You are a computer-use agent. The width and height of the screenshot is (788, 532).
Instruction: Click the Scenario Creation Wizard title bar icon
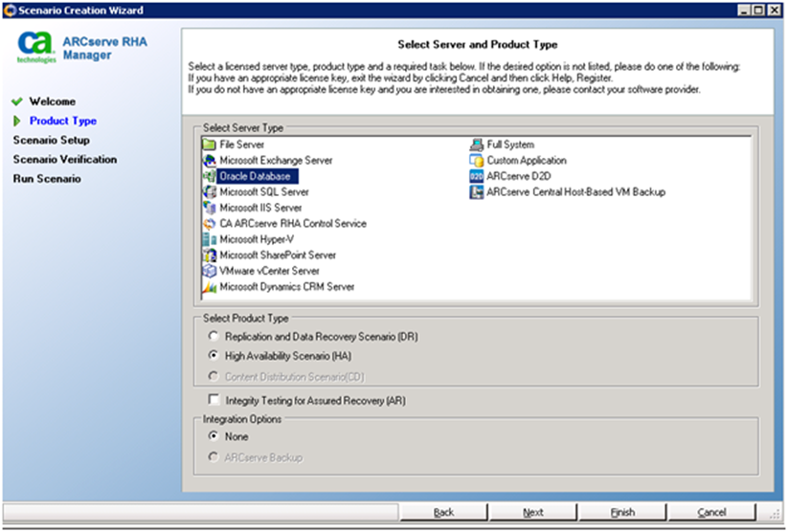pos(10,11)
